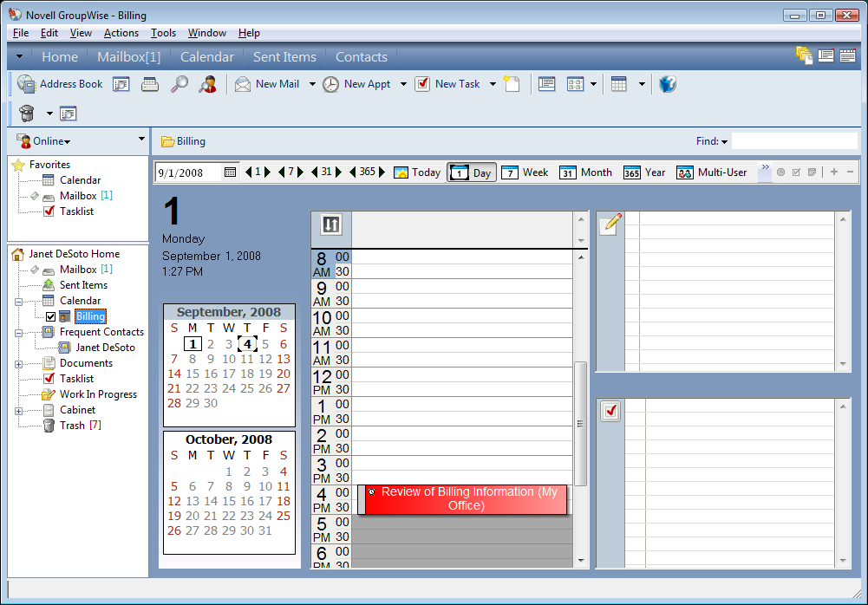Click the folder list toggle icon top right
Viewport: 868px width, 605px height.
click(x=826, y=55)
